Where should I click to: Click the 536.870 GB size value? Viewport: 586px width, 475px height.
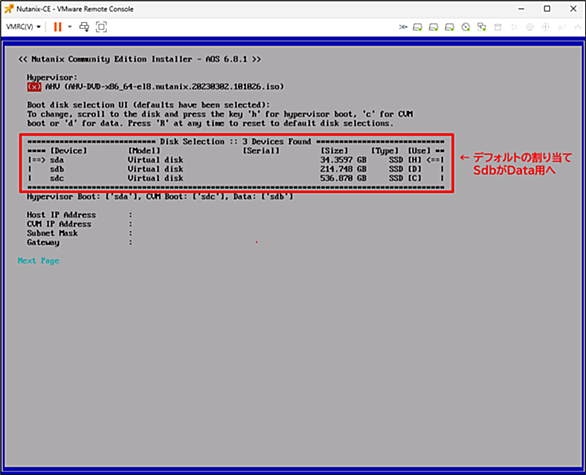[343, 178]
